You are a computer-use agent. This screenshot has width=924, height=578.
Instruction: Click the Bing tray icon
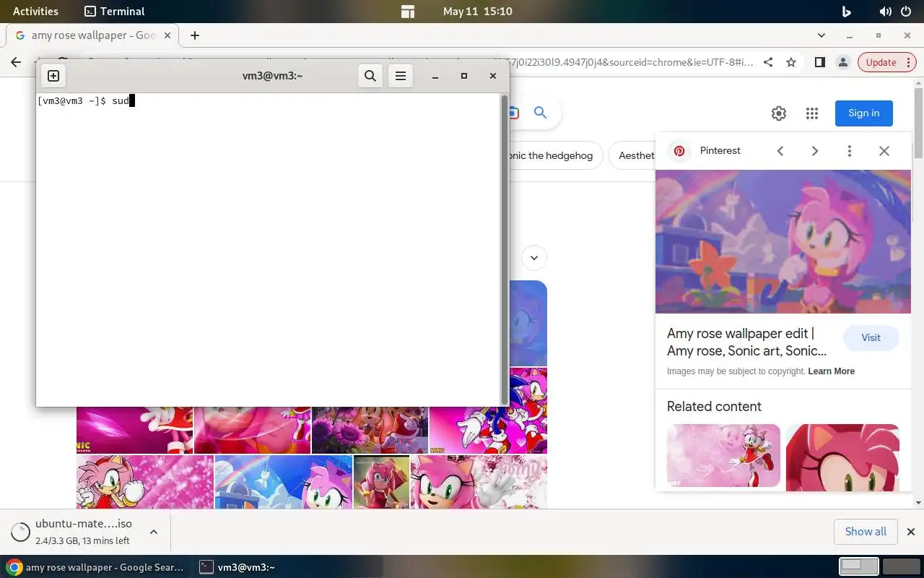click(847, 12)
